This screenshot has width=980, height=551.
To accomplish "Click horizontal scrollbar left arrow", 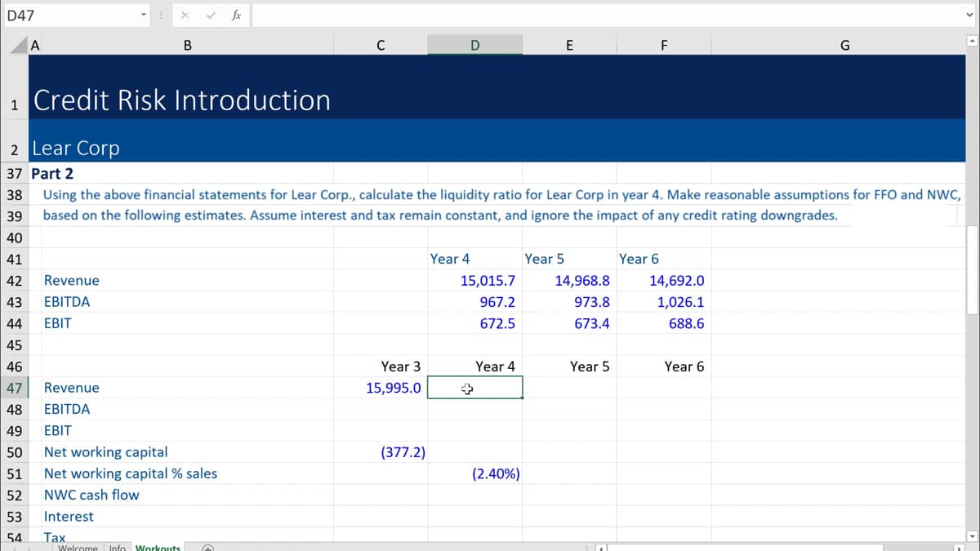I will (x=603, y=547).
